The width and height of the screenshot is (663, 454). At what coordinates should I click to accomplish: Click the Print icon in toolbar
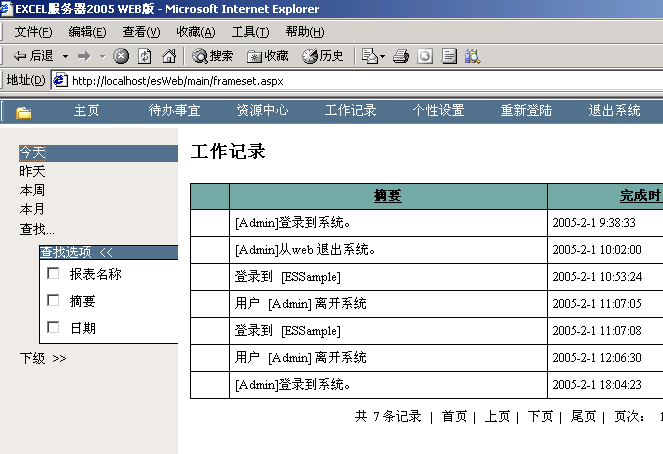(x=401, y=56)
